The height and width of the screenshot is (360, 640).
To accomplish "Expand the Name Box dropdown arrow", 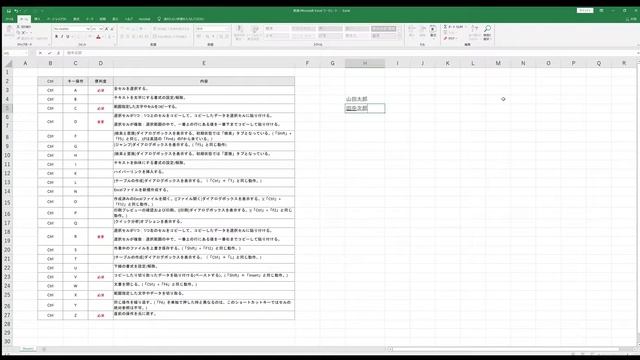I will [28, 53].
